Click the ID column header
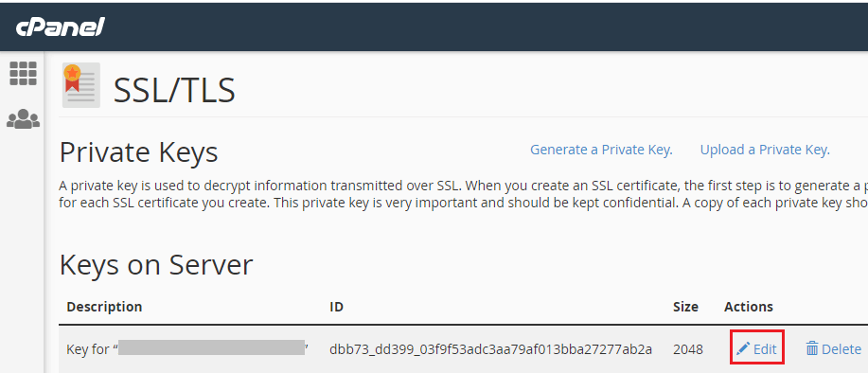868x373 pixels. pyautogui.click(x=337, y=307)
